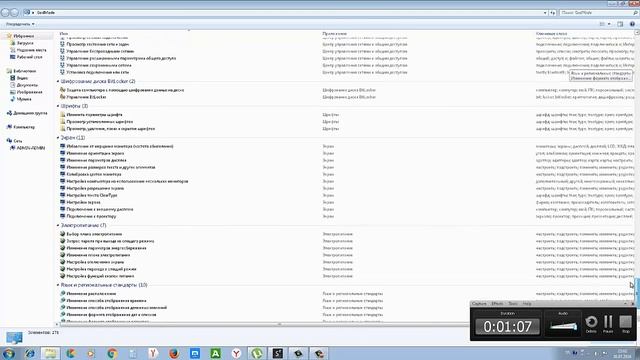Select Просмотр установленных шрифтов

coord(100,122)
